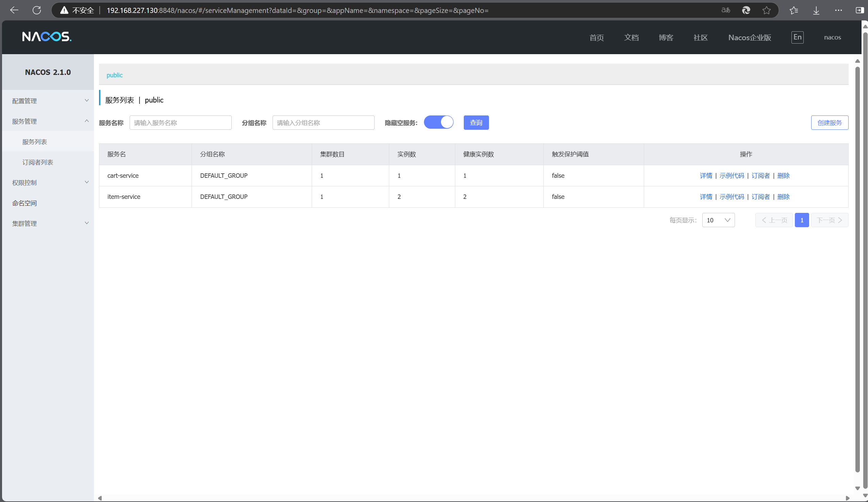Image resolution: width=868 pixels, height=502 pixels.
Task: Open 详情 link for cart-service
Action: pyautogui.click(x=706, y=175)
